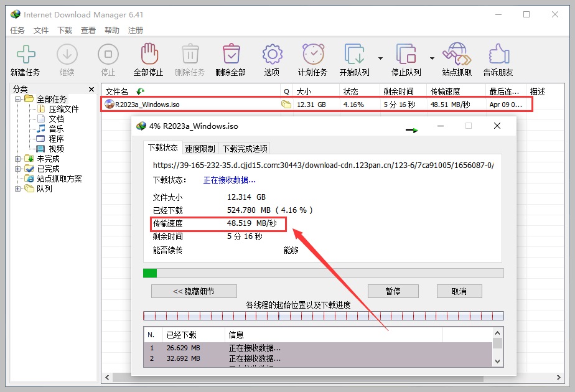Screen dimensions: 575x392
Task: Open the 下载 menu
Action: (x=64, y=29)
